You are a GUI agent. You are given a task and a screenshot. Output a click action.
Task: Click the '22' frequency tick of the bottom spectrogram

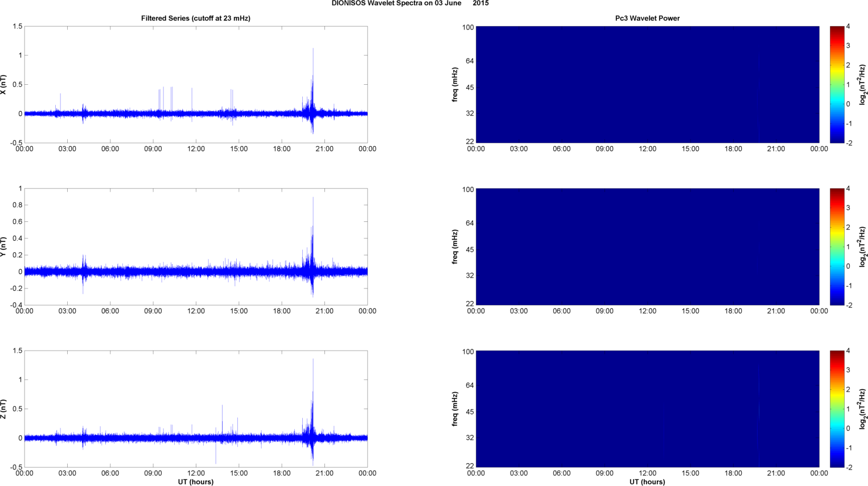[x=470, y=466]
